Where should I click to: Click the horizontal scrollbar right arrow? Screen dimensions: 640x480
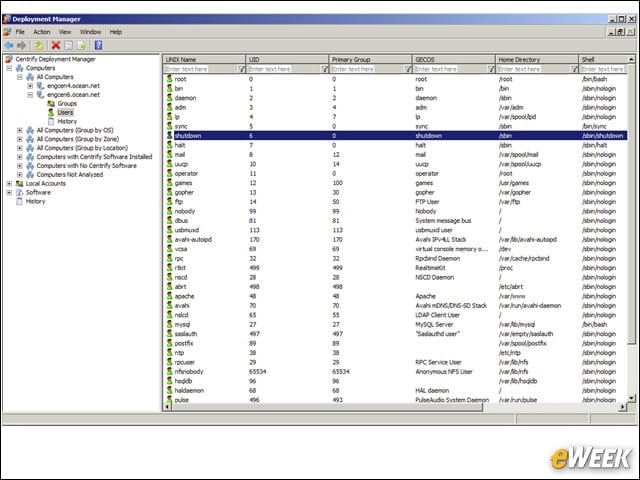622,407
